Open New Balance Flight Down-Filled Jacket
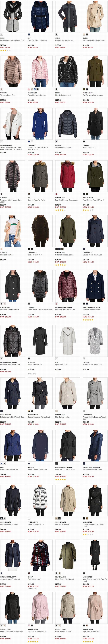Viewport: 108px width, 644px height. click(x=64, y=579)
